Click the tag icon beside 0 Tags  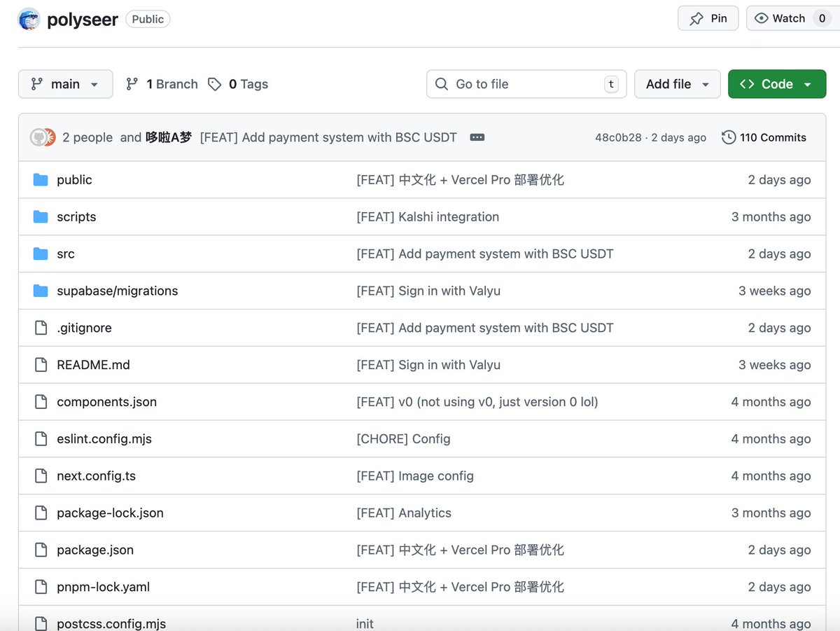214,83
